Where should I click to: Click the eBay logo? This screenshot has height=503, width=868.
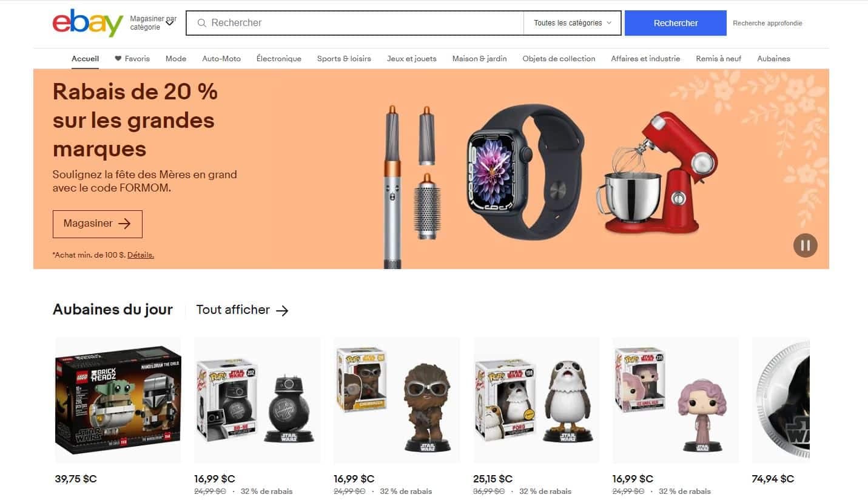88,23
